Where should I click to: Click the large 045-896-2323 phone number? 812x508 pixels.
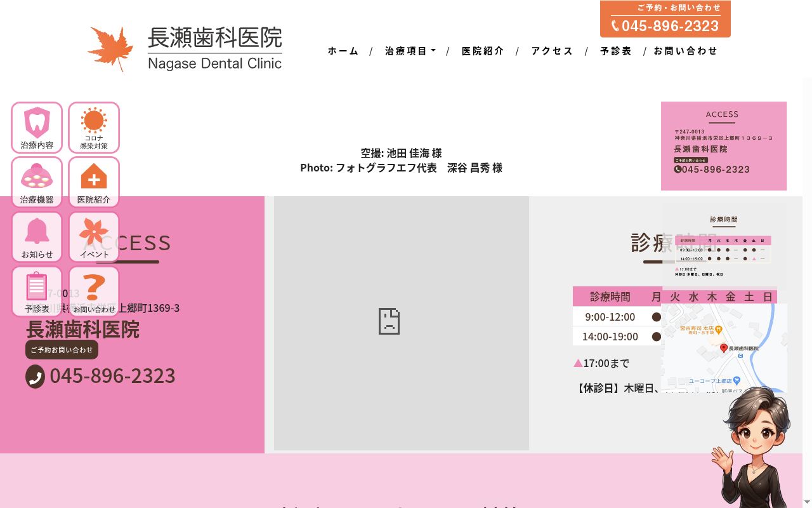coord(112,376)
